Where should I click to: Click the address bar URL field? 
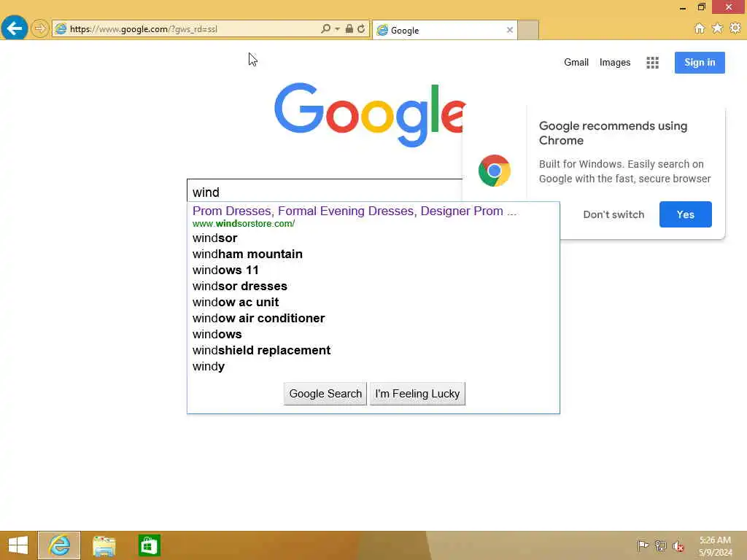193,29
